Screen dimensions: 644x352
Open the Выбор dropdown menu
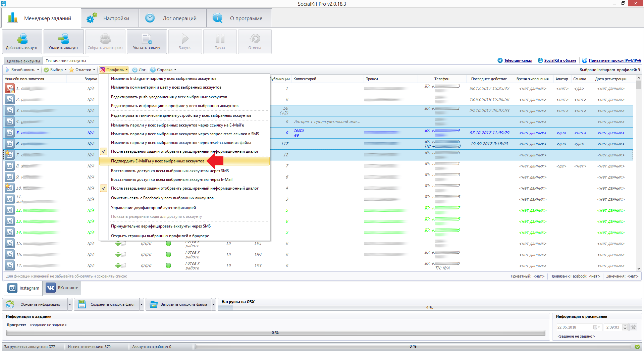pyautogui.click(x=55, y=70)
